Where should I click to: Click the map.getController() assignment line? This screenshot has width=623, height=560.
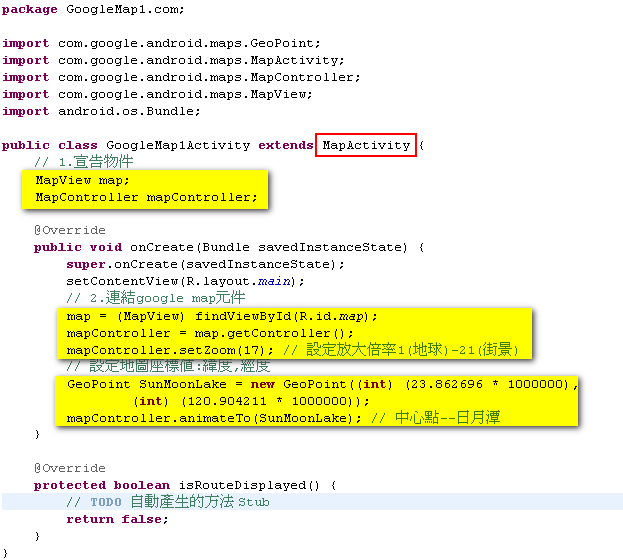tap(210, 333)
